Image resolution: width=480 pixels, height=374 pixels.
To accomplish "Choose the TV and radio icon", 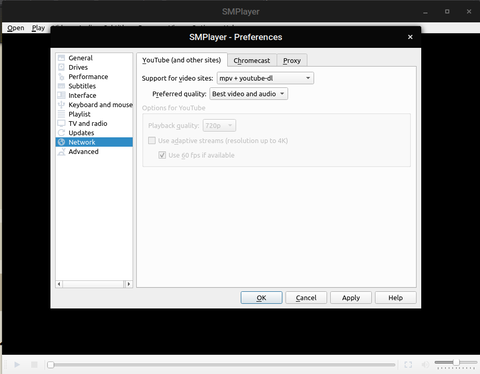I will (61, 123).
